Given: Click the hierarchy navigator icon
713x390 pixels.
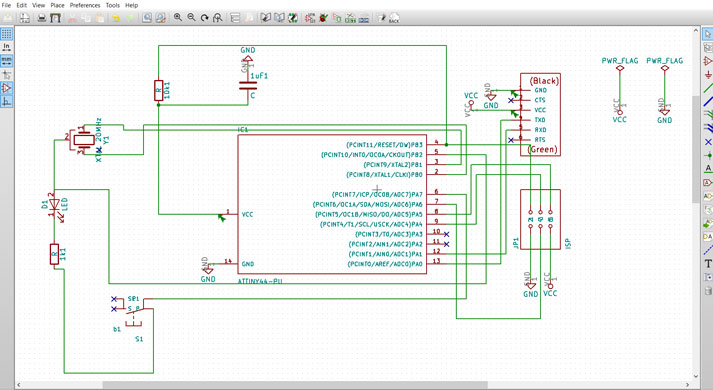Looking at the screenshot, I should (235, 18).
